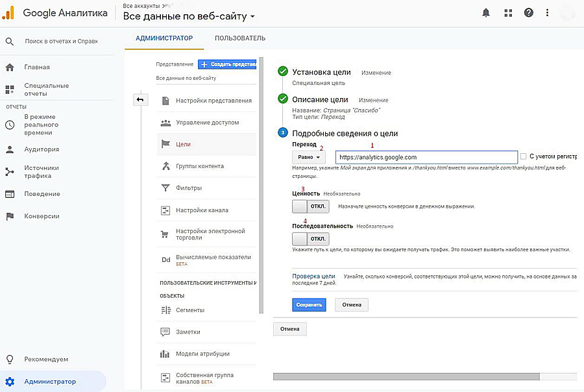Viewport: 584px width, 392px height.
Task: Click the destination URL input field
Action: 426,157
